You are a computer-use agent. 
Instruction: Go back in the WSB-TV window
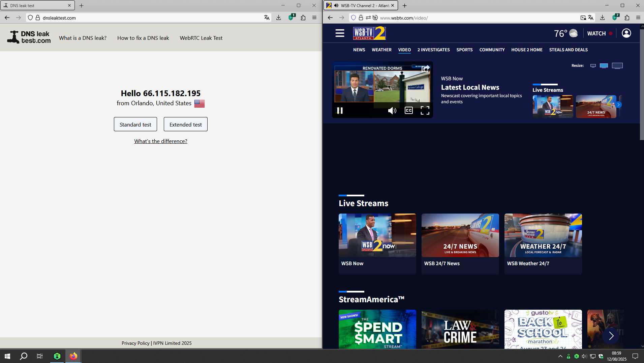pos(330,18)
